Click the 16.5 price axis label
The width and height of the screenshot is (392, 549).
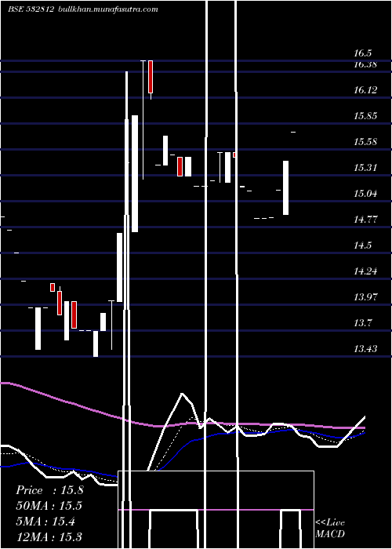point(362,53)
